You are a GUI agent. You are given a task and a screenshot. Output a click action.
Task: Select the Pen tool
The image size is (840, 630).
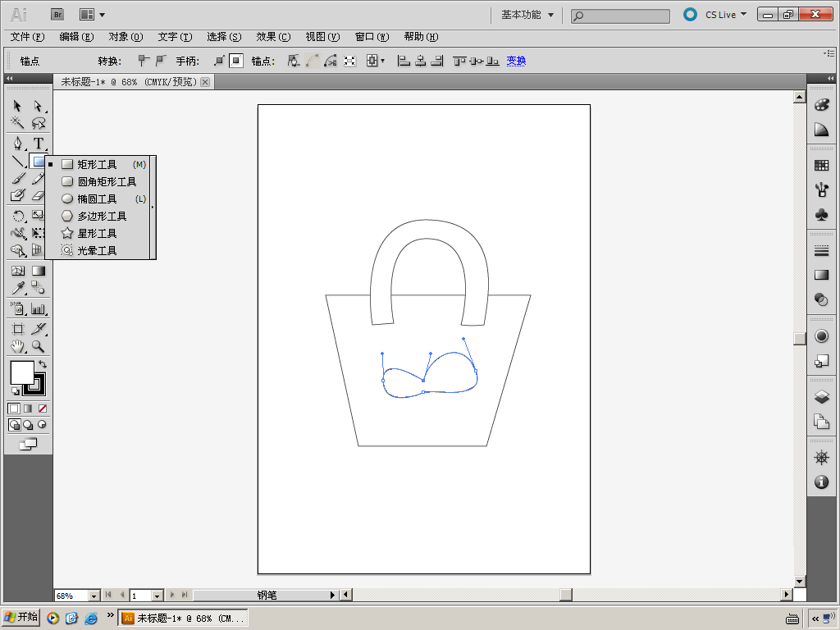17,143
